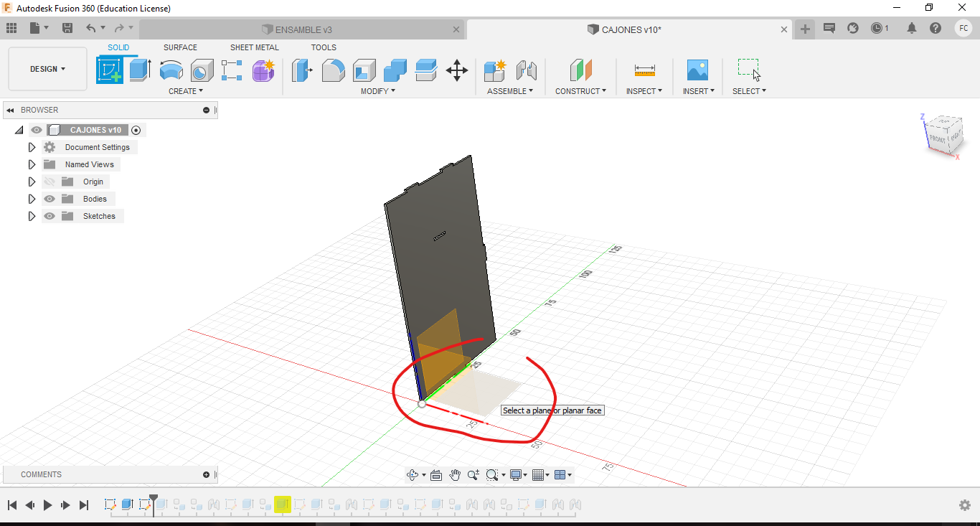
Task: Toggle visibility of CAJONES v10 component
Action: [x=37, y=130]
